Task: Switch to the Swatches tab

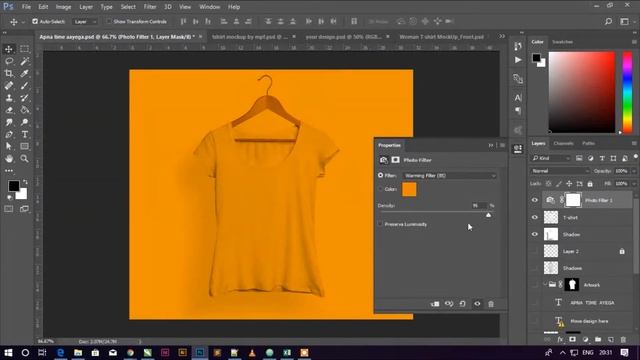Action: (x=562, y=42)
